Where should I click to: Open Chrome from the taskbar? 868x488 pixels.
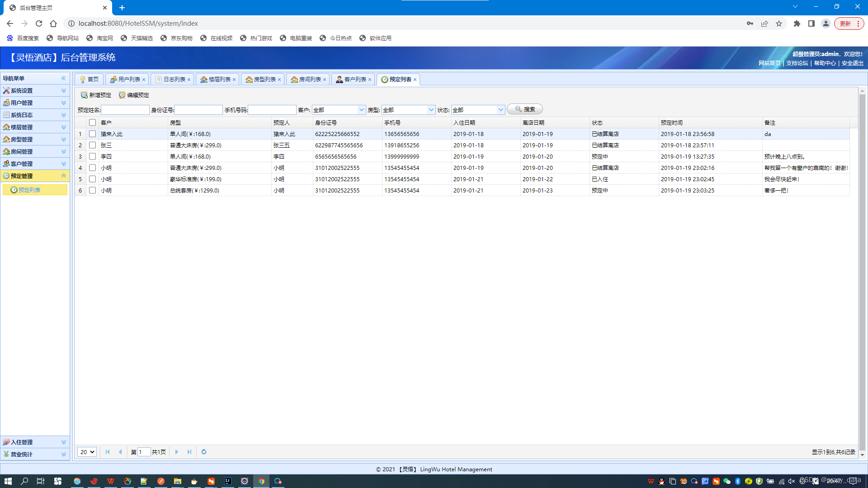tap(261, 481)
